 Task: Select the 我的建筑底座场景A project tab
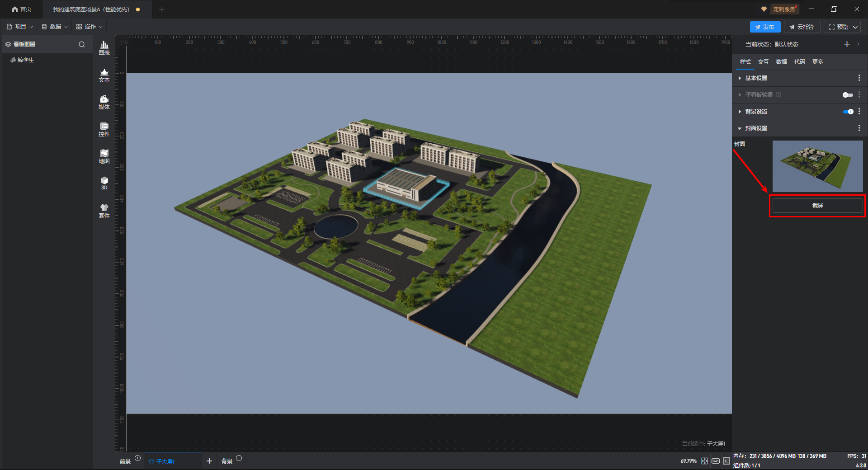click(x=96, y=9)
